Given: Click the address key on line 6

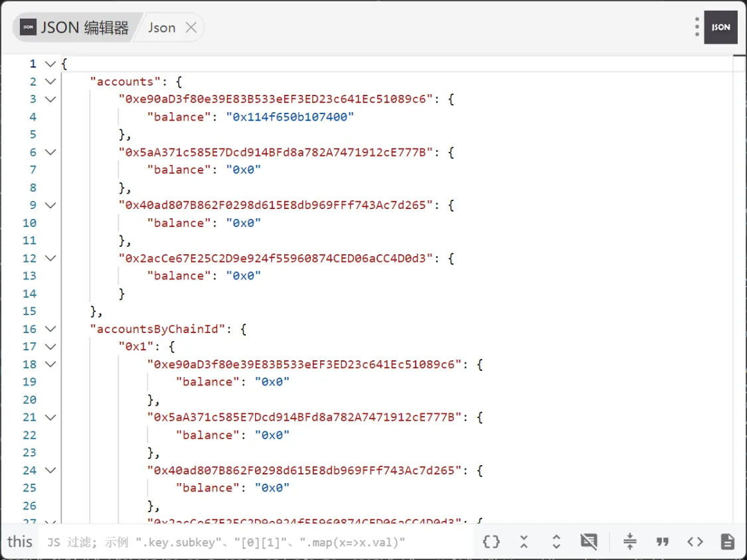Looking at the screenshot, I should (276, 153).
